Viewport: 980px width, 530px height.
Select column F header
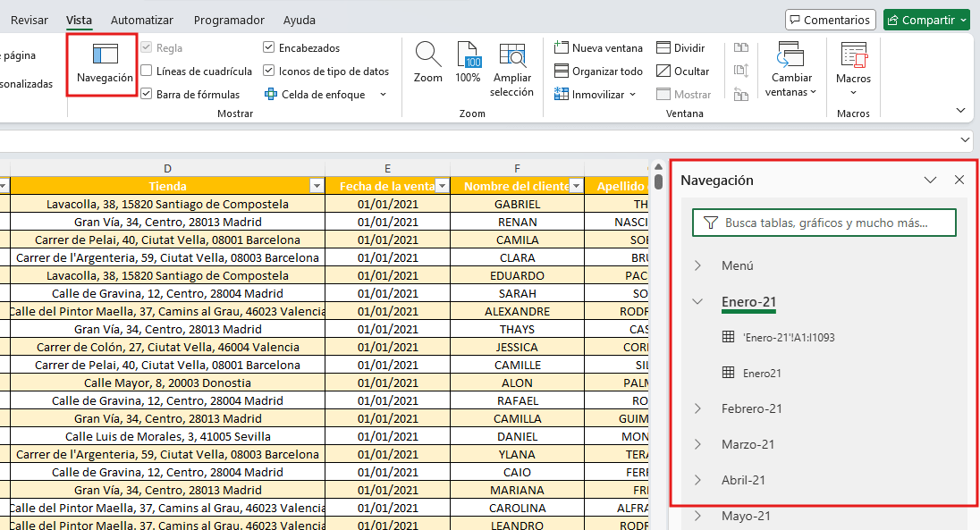tap(517, 168)
